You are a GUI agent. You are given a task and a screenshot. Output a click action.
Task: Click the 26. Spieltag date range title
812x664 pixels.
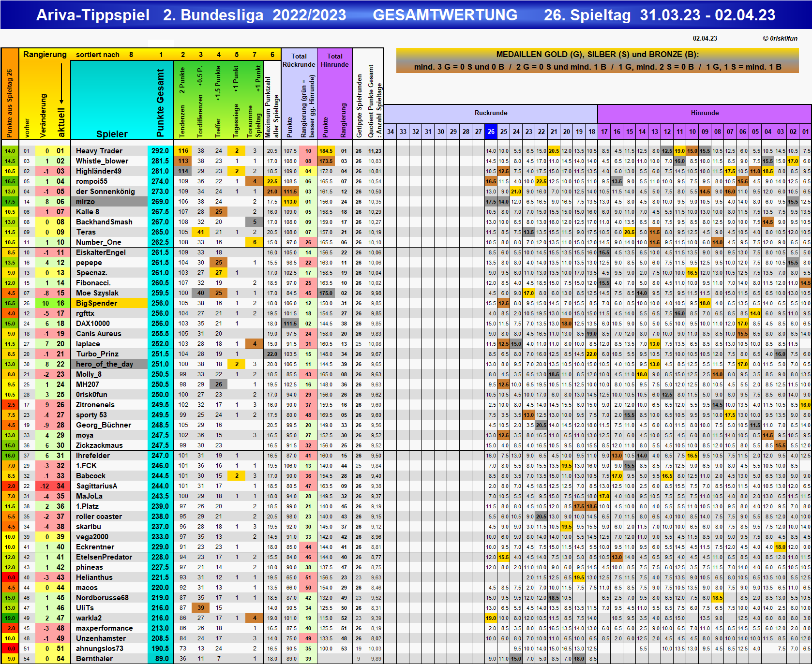(x=660, y=15)
